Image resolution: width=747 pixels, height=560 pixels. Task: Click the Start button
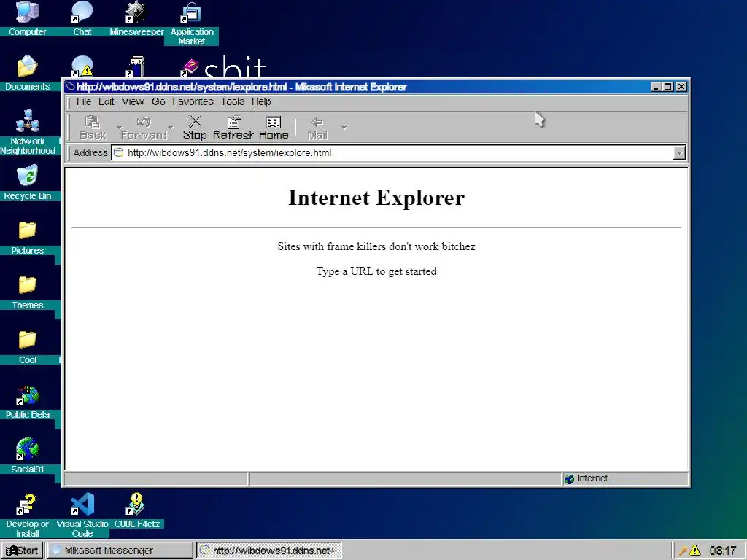pyautogui.click(x=22, y=551)
